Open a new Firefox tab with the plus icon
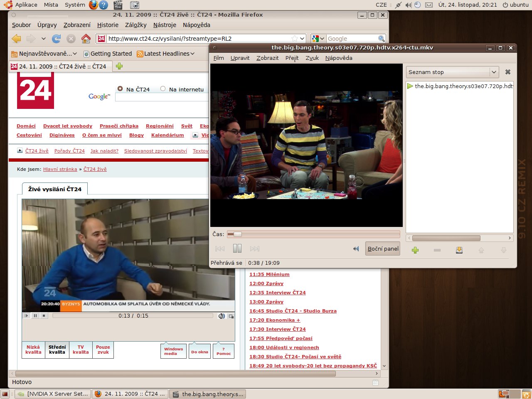Image resolution: width=532 pixels, height=399 pixels. coord(119,66)
